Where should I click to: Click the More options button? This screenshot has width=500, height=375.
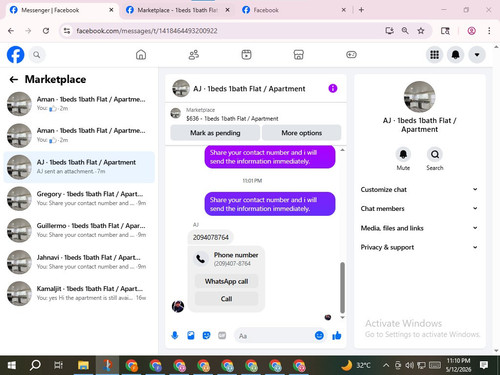pyautogui.click(x=302, y=133)
